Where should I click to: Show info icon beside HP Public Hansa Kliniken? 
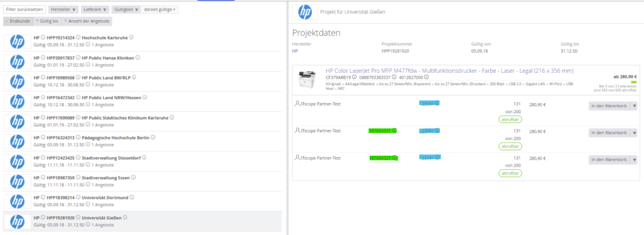point(138,57)
